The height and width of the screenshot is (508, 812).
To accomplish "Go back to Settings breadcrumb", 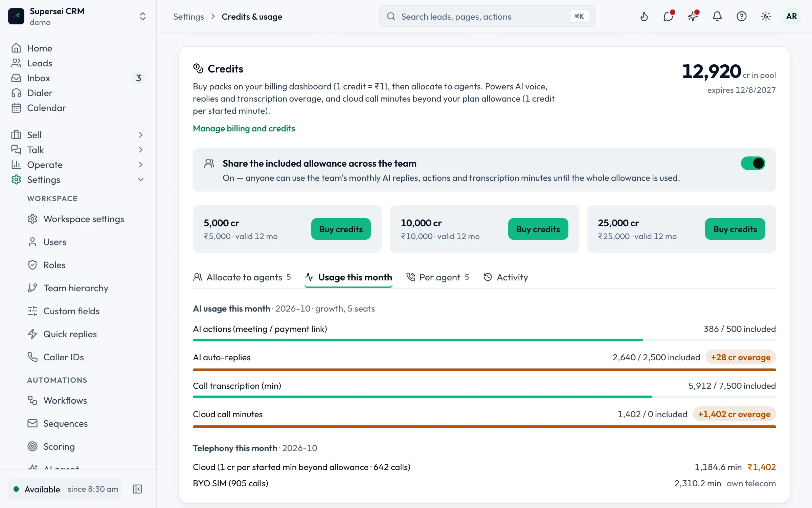I will [188, 17].
